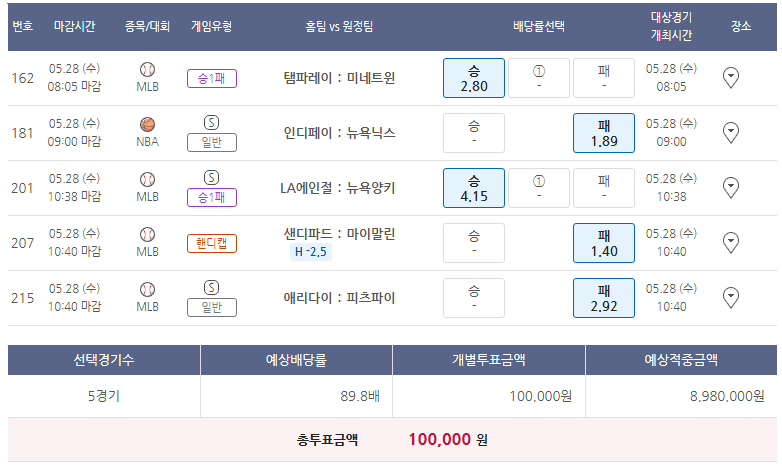Open venue location pin for match 201
The image size is (782, 465).
731,188
